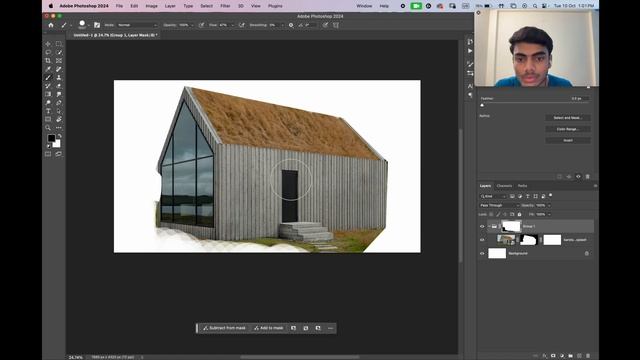This screenshot has height=360, width=640.
Task: Select the Move tool
Action: coord(48,44)
